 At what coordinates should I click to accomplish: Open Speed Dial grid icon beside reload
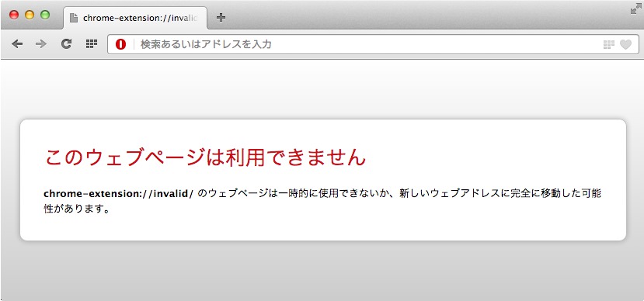point(91,44)
